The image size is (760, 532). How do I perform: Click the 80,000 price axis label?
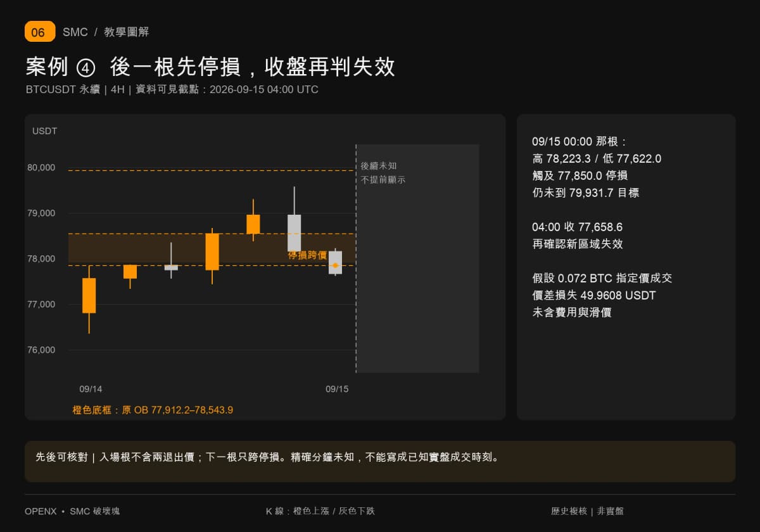pos(41,168)
